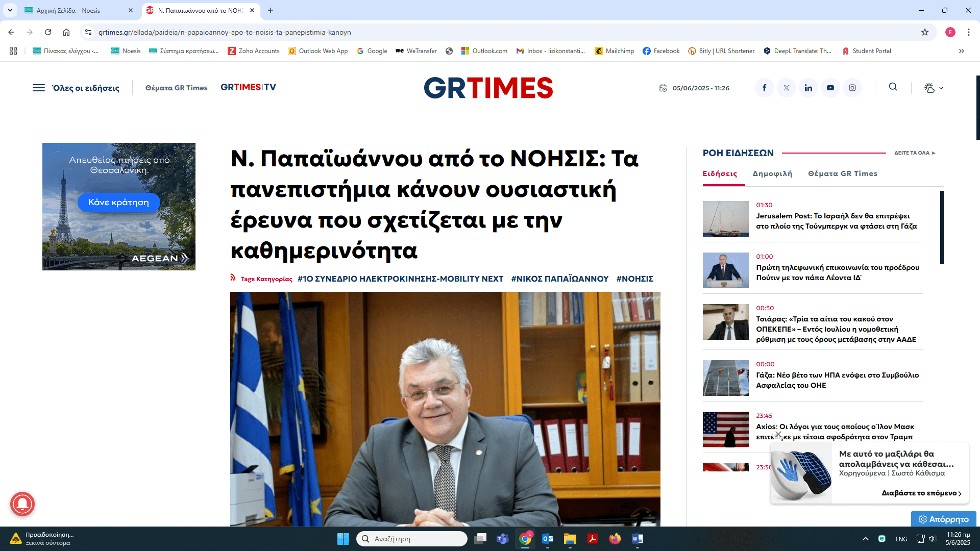Close the sponsored pillow ad popup
Image resolution: width=980 pixels, height=551 pixels.
[778, 435]
